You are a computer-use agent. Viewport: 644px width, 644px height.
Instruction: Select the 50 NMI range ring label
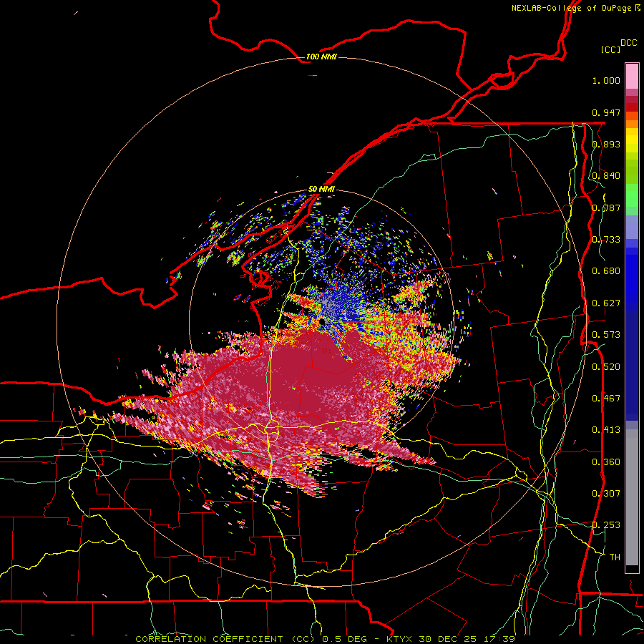[321, 189]
